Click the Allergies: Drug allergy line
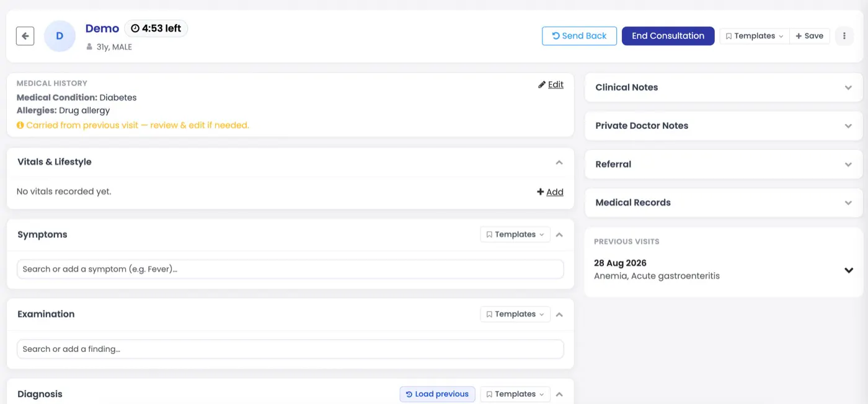 pyautogui.click(x=63, y=111)
